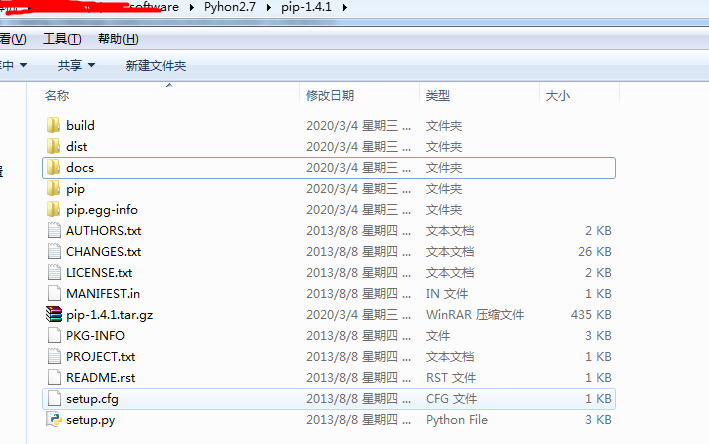
Task: Select the pip folder icon
Action: (53, 189)
